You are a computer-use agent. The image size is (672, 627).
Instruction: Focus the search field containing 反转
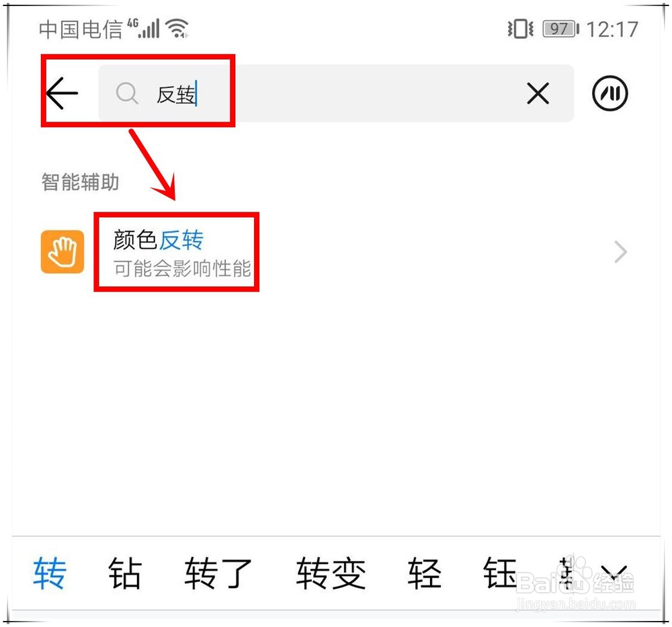(335, 93)
